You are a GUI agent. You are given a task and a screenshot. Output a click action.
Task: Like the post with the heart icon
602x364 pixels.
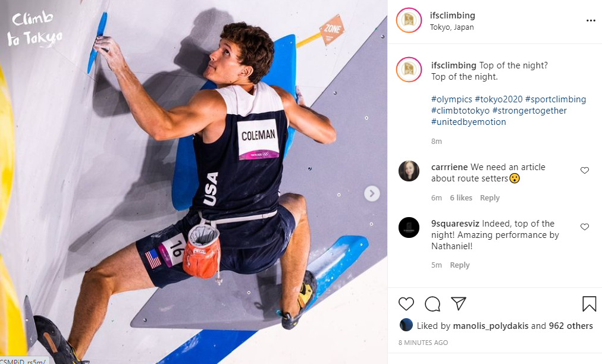[406, 304]
